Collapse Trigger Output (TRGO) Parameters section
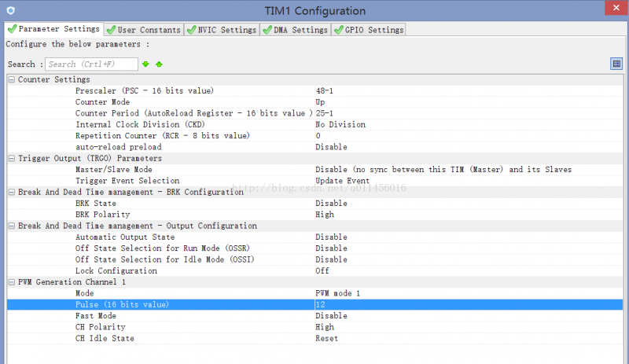Image resolution: width=629 pixels, height=364 pixels. 12,158
